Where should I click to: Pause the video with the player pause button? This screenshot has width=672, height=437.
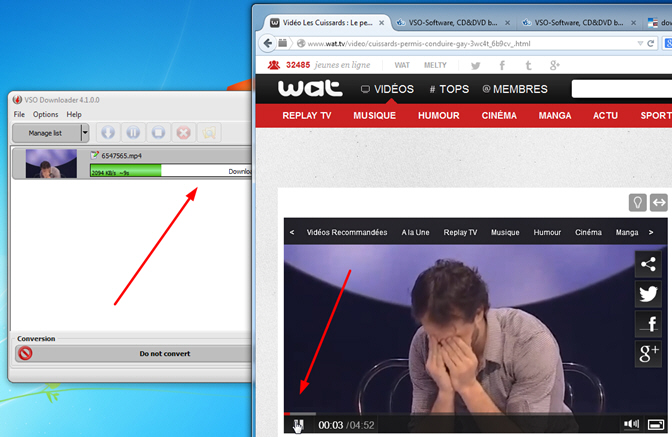click(x=298, y=425)
